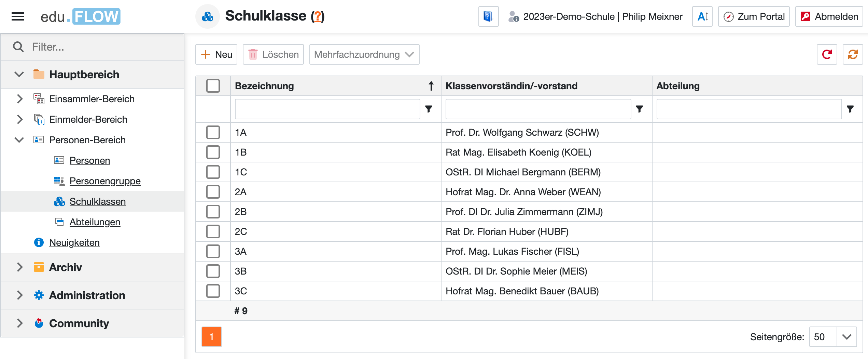Open the Mehrfachzuordnung dropdown
Viewport: 868px width, 359px height.
point(364,54)
